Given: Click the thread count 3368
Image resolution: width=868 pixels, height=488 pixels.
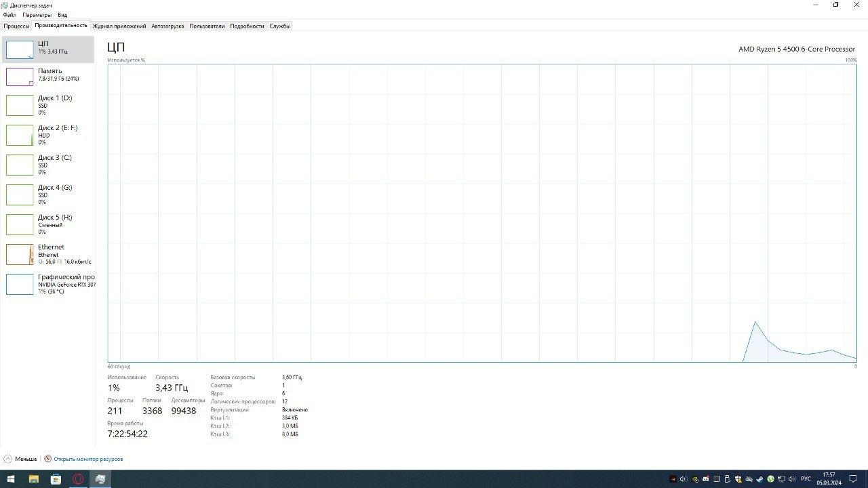Looking at the screenshot, I should tap(152, 411).
